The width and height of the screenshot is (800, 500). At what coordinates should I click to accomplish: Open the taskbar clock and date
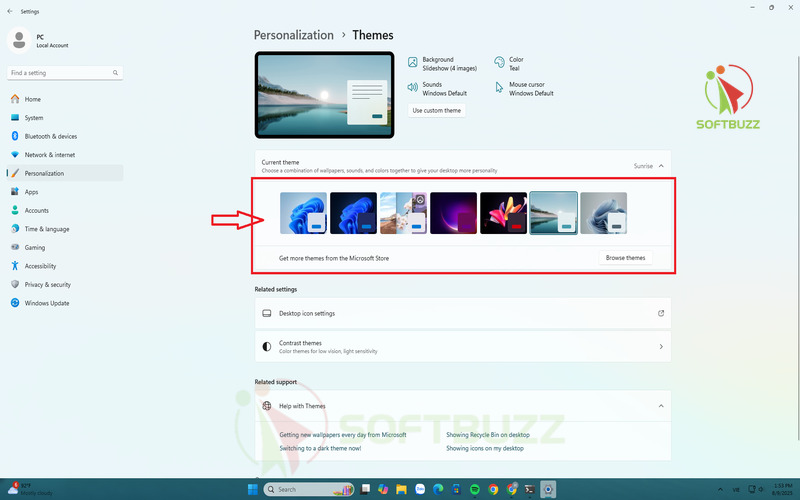[x=783, y=489]
